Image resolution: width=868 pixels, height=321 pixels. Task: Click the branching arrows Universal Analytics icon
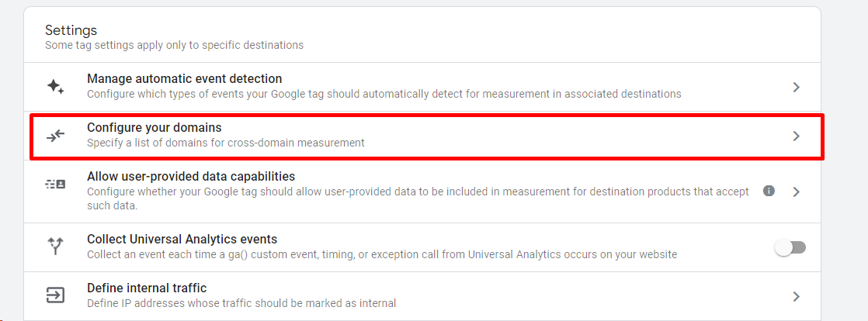pyautogui.click(x=55, y=247)
